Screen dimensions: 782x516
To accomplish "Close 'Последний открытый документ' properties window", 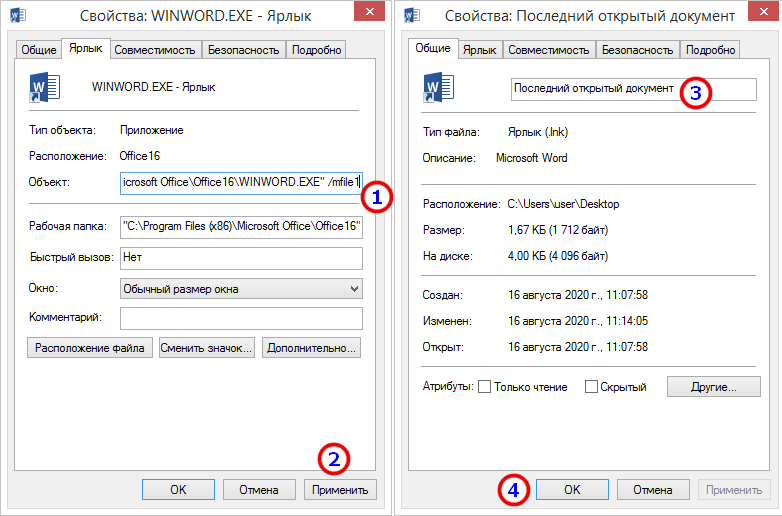I will point(764,11).
